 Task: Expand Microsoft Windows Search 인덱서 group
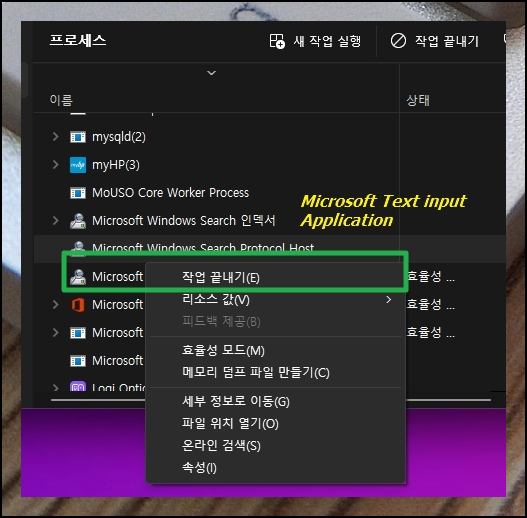[x=55, y=221]
